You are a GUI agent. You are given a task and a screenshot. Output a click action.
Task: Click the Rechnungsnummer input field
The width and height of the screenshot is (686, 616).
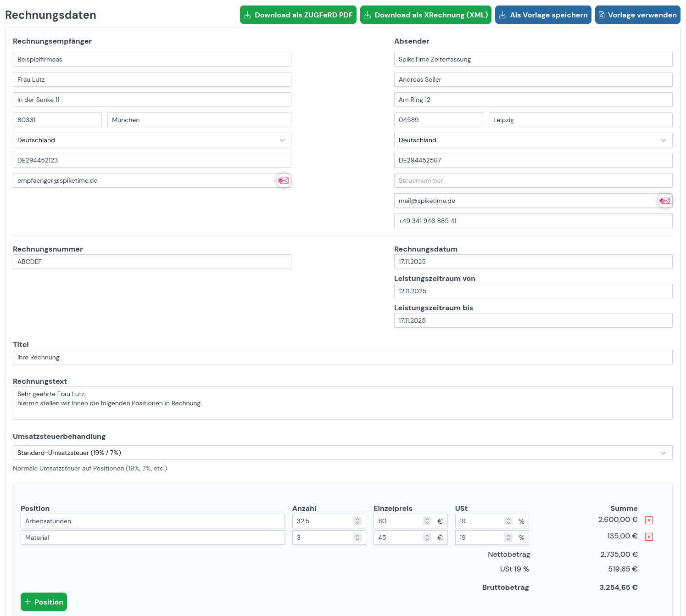[x=152, y=262]
